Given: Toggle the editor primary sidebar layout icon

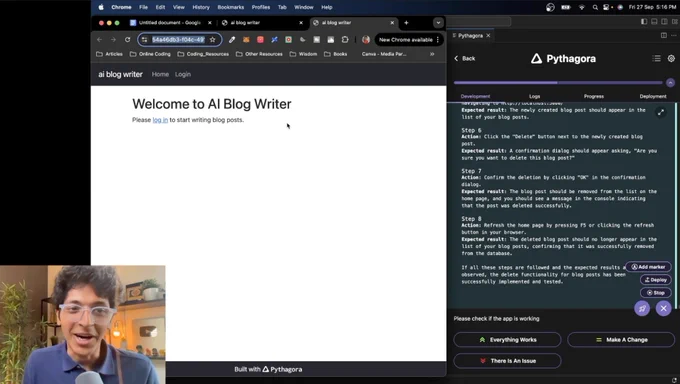Looking at the screenshot, I should point(644,22).
